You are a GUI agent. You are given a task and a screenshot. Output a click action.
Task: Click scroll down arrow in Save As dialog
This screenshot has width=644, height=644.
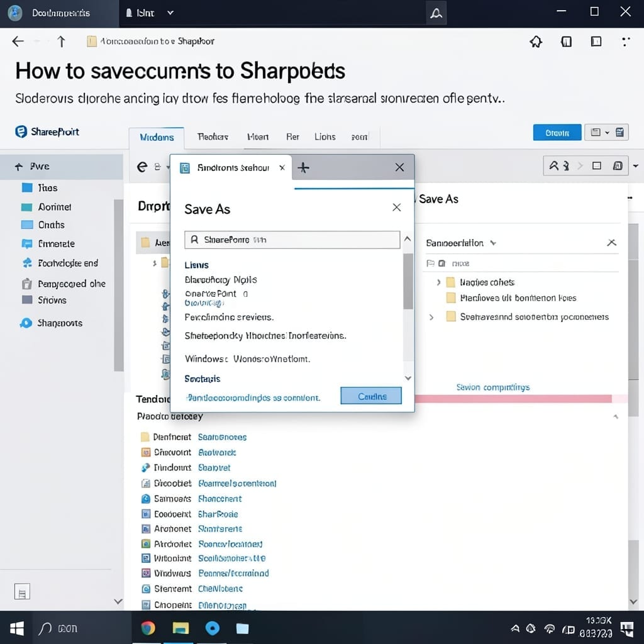[408, 378]
